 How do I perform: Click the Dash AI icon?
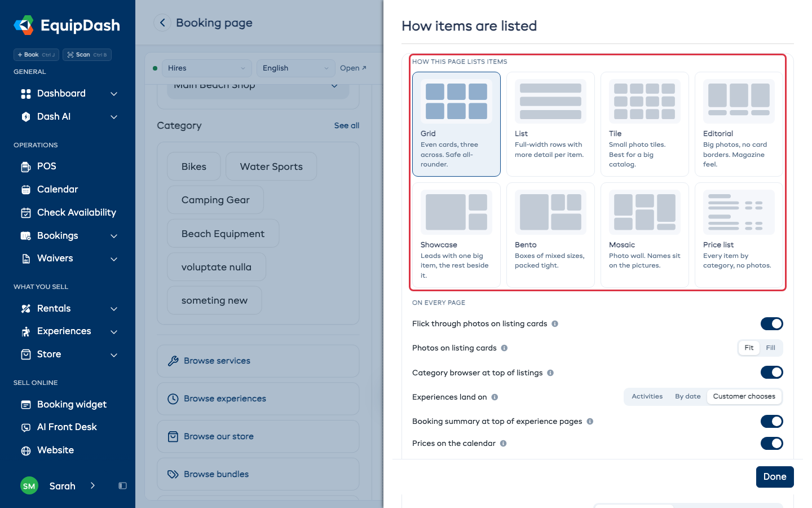tap(26, 117)
